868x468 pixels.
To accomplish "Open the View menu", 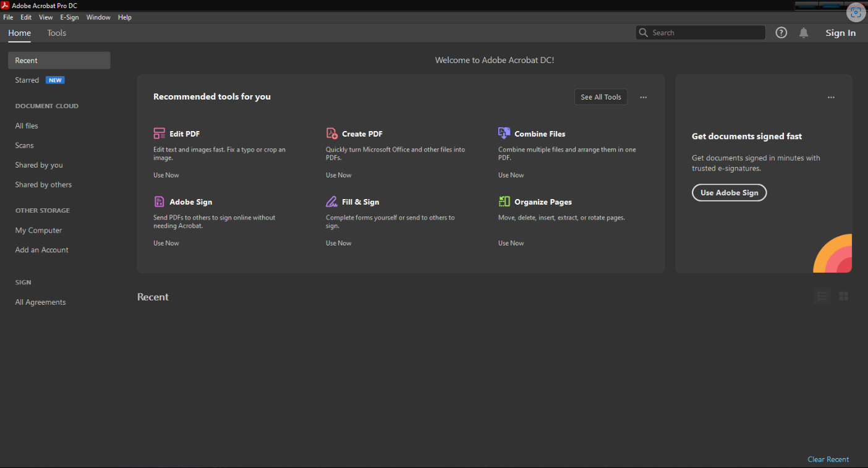I will coord(46,17).
